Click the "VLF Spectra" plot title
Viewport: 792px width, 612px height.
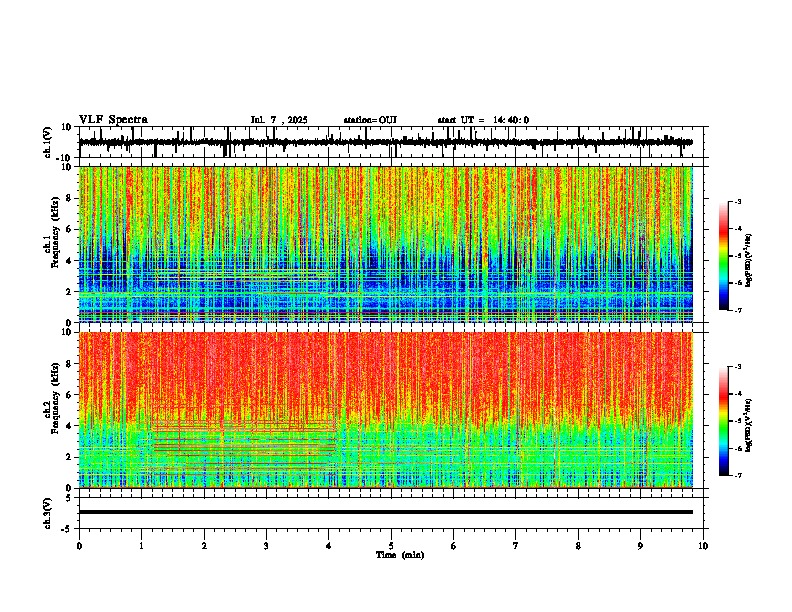point(113,120)
